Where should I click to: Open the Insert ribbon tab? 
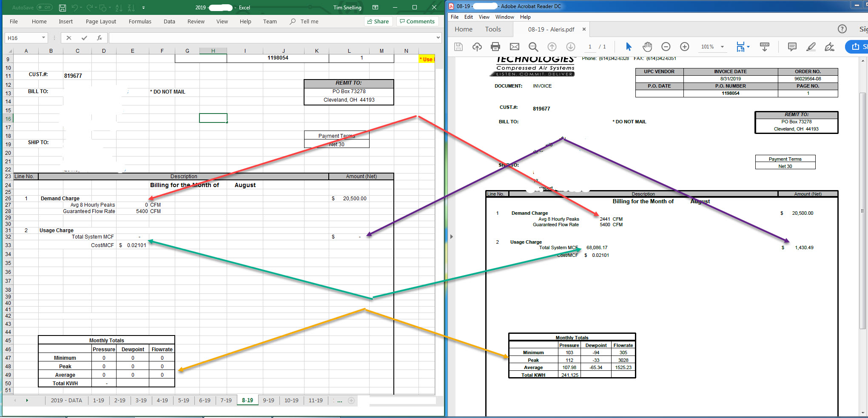65,21
